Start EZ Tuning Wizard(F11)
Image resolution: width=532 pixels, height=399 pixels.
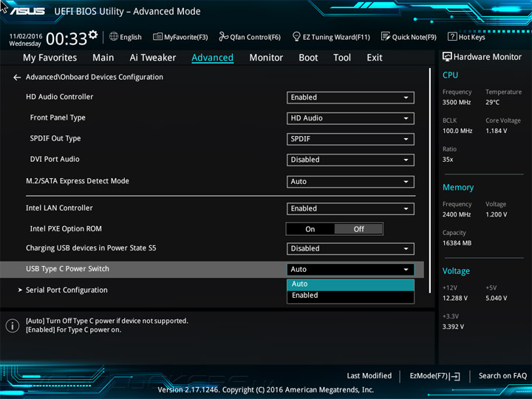click(336, 37)
